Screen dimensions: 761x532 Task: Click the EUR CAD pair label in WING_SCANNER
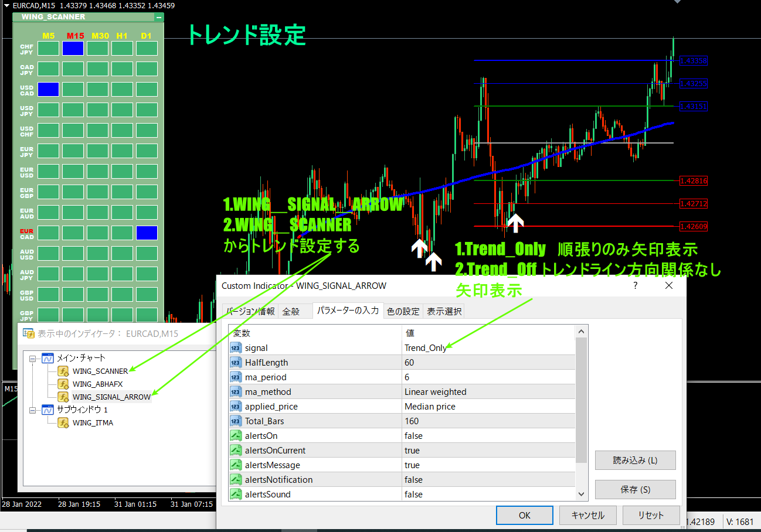click(27, 234)
